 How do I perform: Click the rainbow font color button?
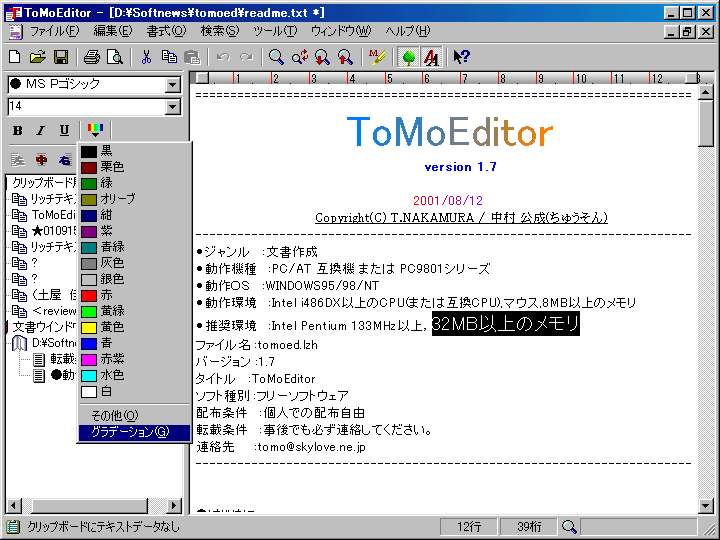click(x=95, y=130)
